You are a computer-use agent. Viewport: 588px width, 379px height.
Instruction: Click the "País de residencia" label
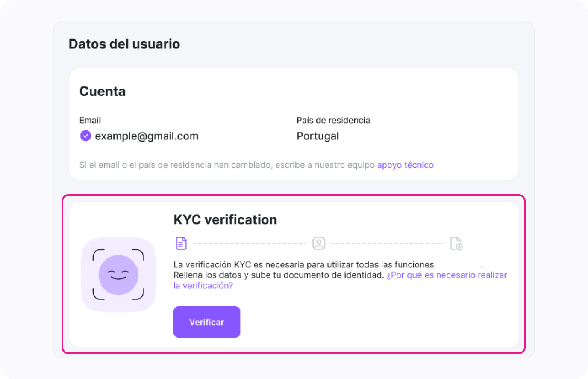click(333, 120)
